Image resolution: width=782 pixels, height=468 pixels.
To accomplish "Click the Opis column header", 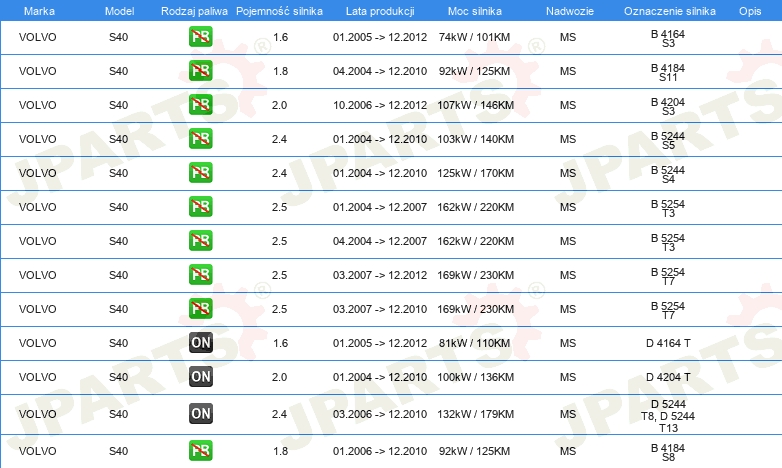I will click(x=750, y=11).
